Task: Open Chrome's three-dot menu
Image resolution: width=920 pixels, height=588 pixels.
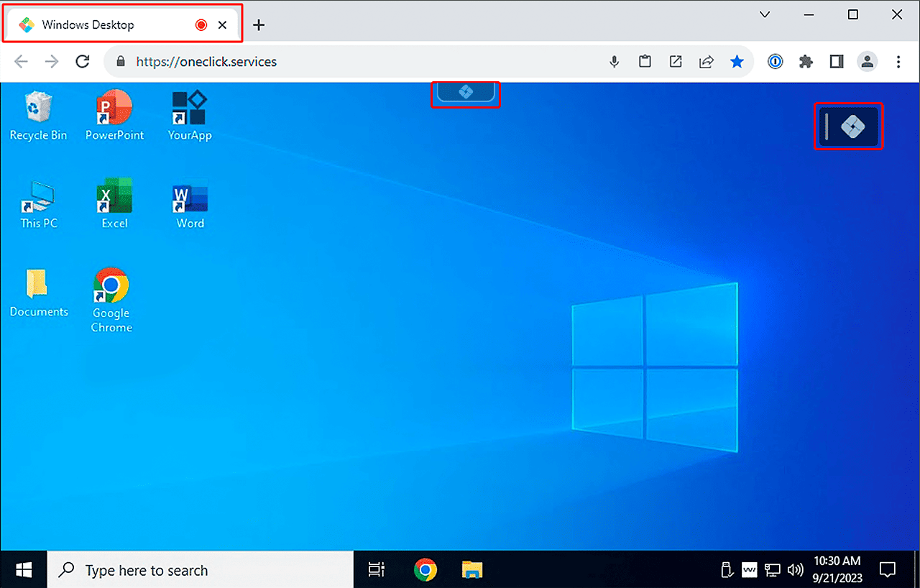Action: [x=898, y=62]
